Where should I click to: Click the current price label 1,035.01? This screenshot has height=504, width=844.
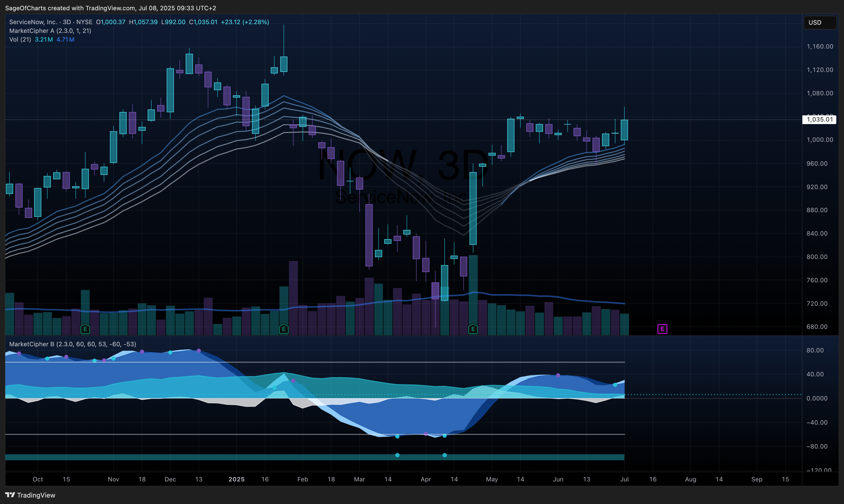(819, 119)
